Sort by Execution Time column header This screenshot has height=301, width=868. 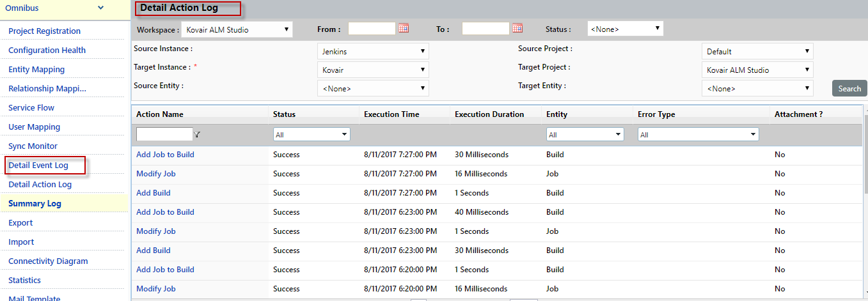(391, 114)
